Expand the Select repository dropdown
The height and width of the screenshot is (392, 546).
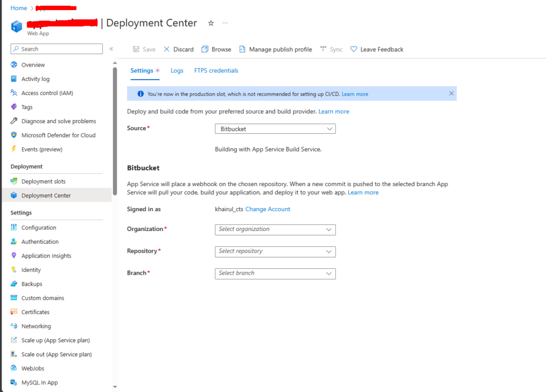[x=275, y=251]
